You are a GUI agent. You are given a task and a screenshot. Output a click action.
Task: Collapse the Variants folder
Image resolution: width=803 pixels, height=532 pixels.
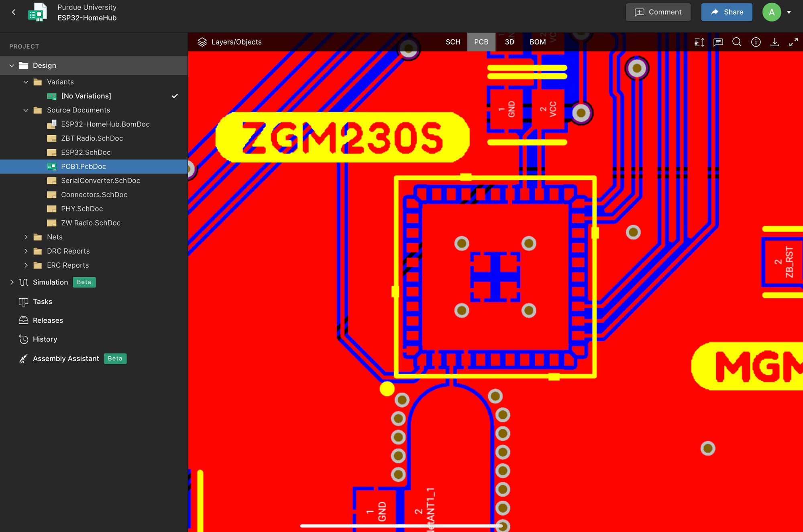point(26,82)
